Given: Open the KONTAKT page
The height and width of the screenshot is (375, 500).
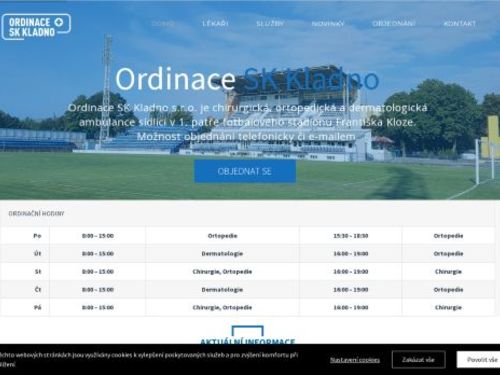Looking at the screenshot, I should (460, 24).
